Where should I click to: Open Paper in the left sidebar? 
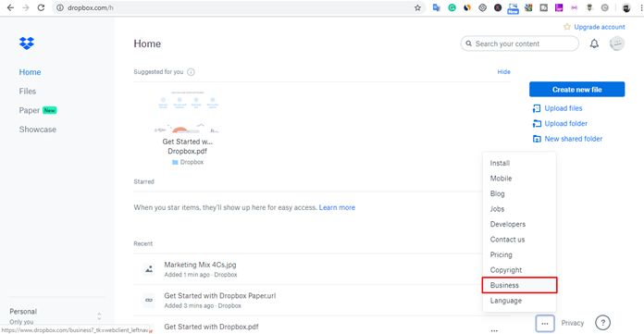(x=30, y=110)
